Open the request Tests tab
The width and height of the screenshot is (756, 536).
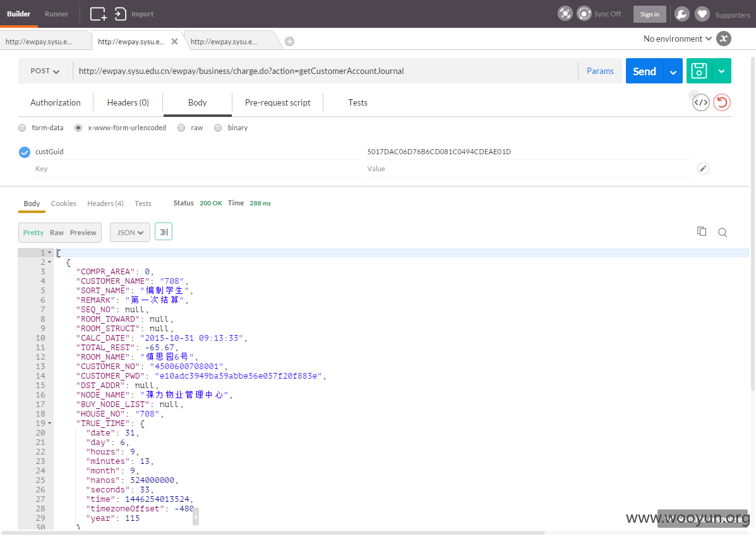pyautogui.click(x=357, y=102)
